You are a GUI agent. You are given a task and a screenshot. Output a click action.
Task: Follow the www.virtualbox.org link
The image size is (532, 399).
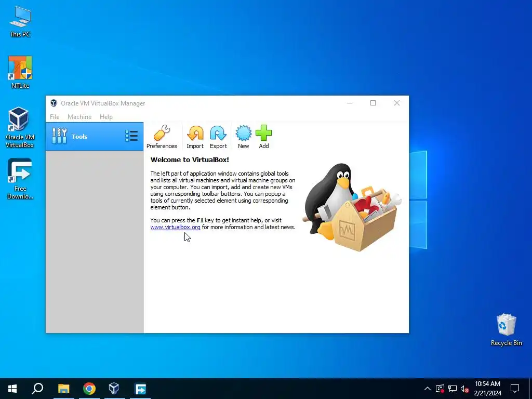(x=176, y=228)
